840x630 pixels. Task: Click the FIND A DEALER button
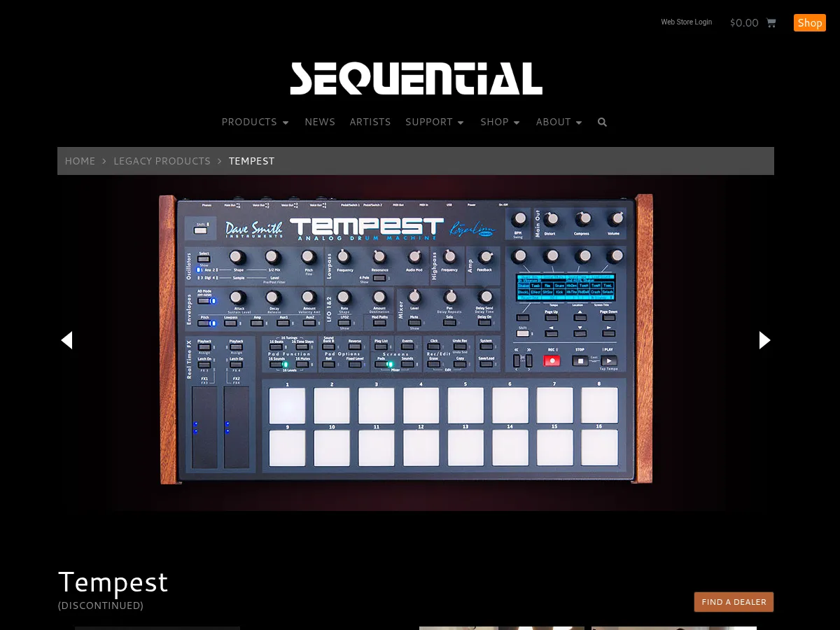(x=734, y=602)
